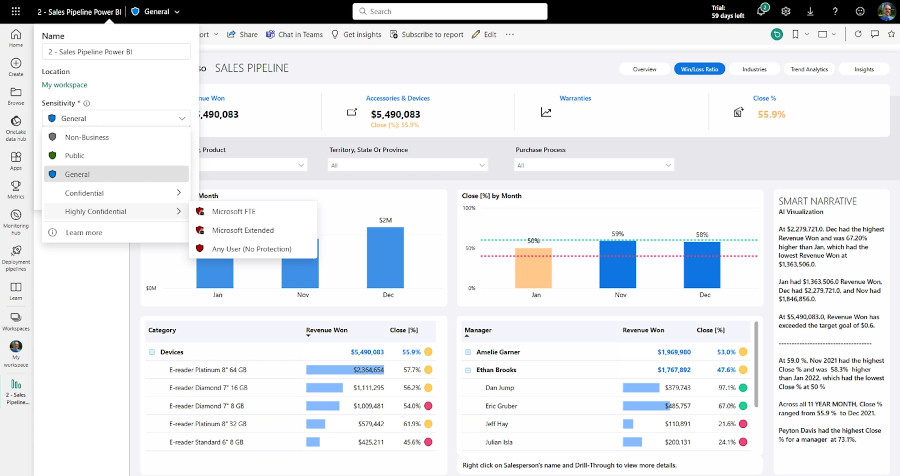Screen dimensions: 900x476
Task: Favorite the report with star icon
Action: (891, 34)
